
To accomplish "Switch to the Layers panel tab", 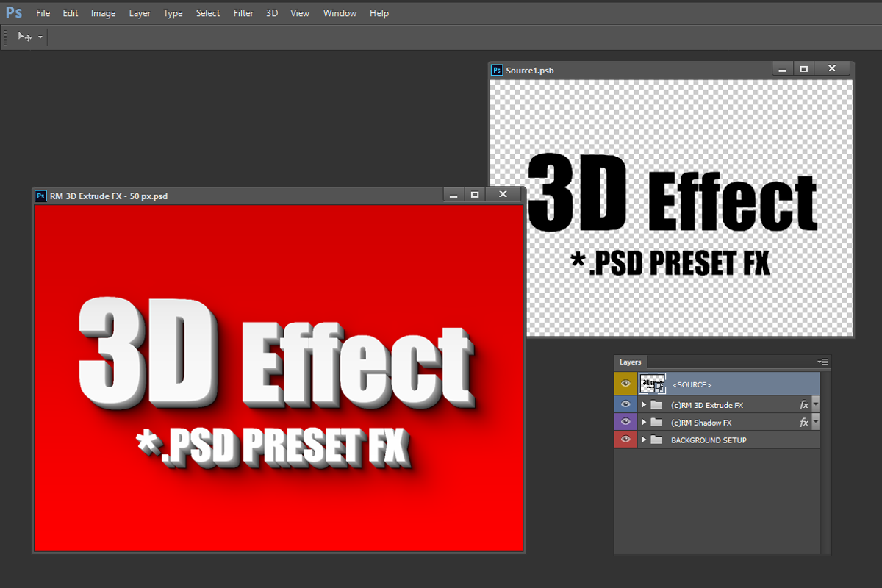I will [630, 362].
